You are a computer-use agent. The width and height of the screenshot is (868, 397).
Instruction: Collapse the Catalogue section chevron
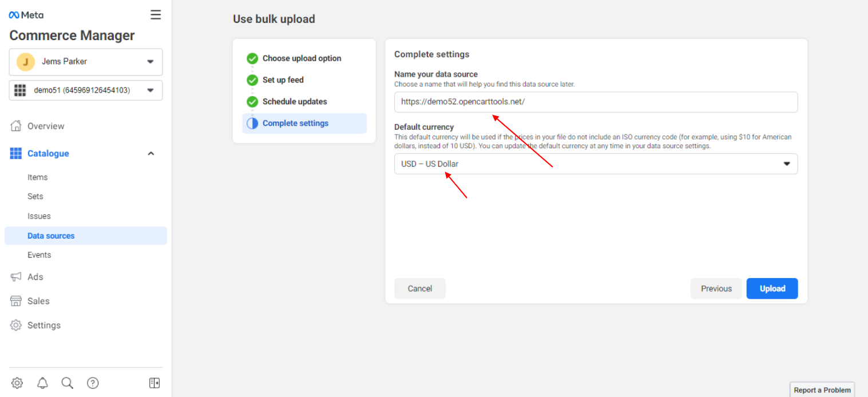(151, 153)
